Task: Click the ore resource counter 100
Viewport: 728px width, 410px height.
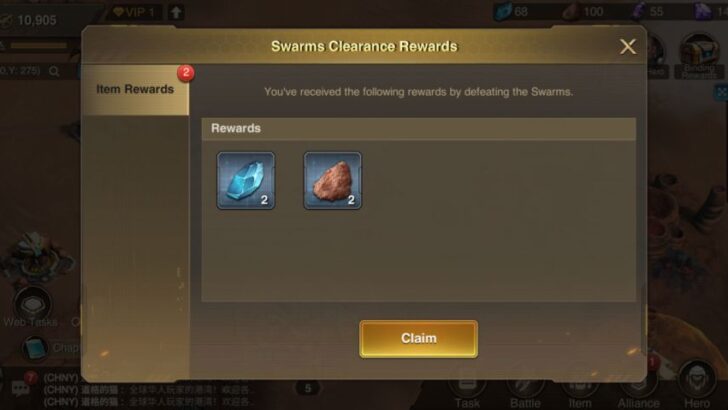Action: point(583,12)
